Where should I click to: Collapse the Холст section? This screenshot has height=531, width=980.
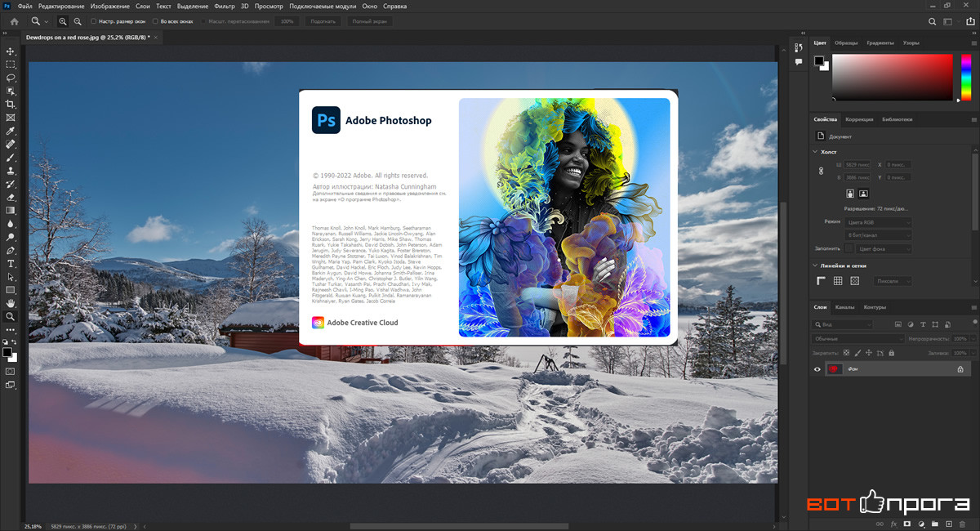815,151
